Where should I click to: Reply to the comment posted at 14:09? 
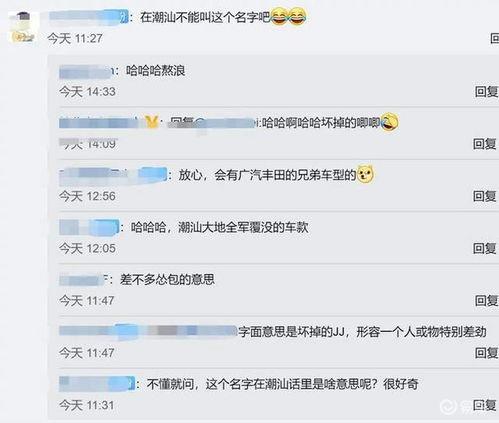tap(485, 144)
